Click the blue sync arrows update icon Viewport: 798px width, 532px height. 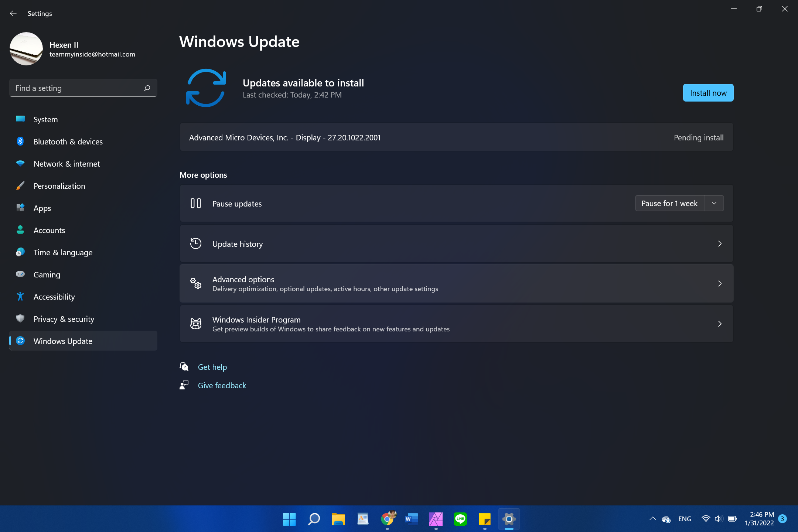[x=206, y=88]
